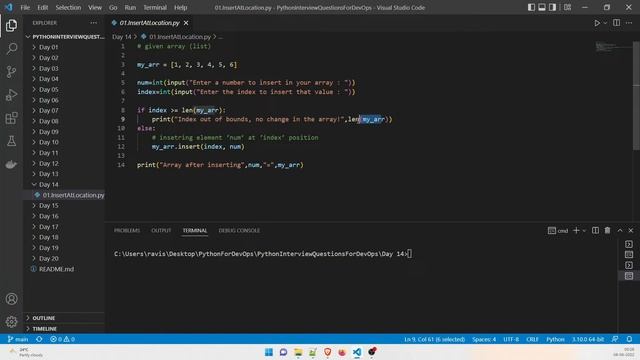Collapse the PYTHONINTERVIEWQUEST root folder
This screenshot has height=360, width=640.
64,37
